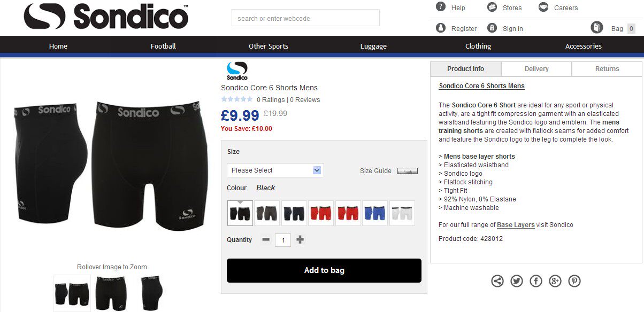Screen dimensions: 644x312
Task: Select the blue shorts colour swatch
Action: tap(375, 213)
